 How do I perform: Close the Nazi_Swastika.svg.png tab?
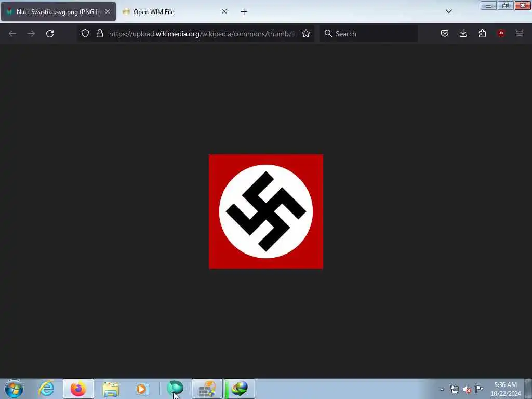point(108,11)
